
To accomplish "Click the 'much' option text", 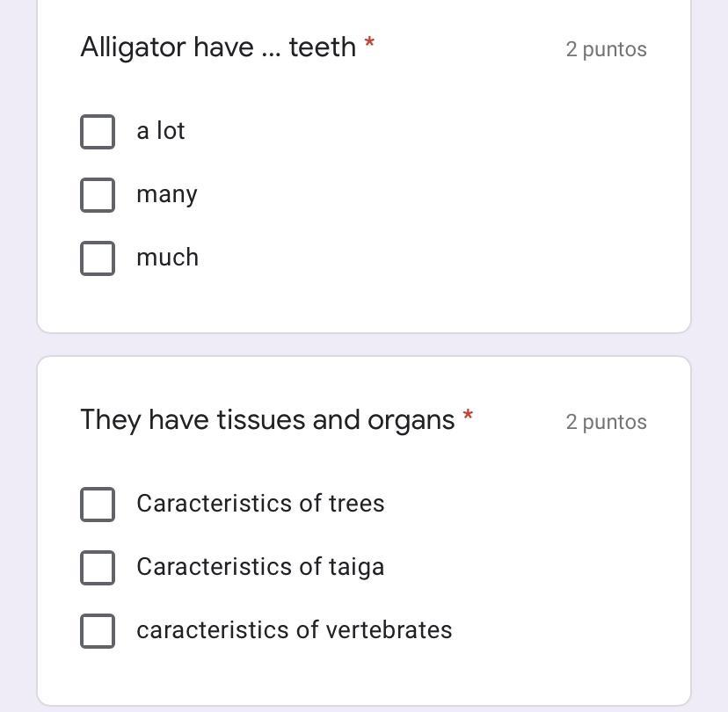I will [x=168, y=258].
